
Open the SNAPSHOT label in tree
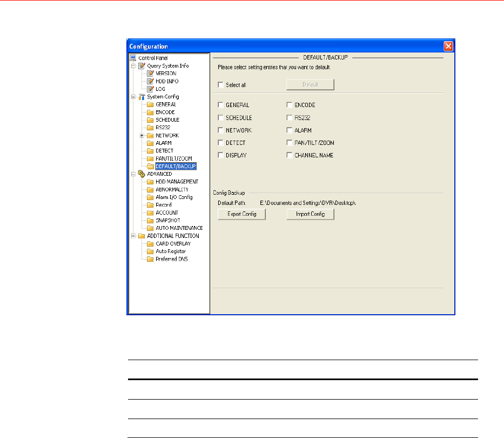pos(168,221)
